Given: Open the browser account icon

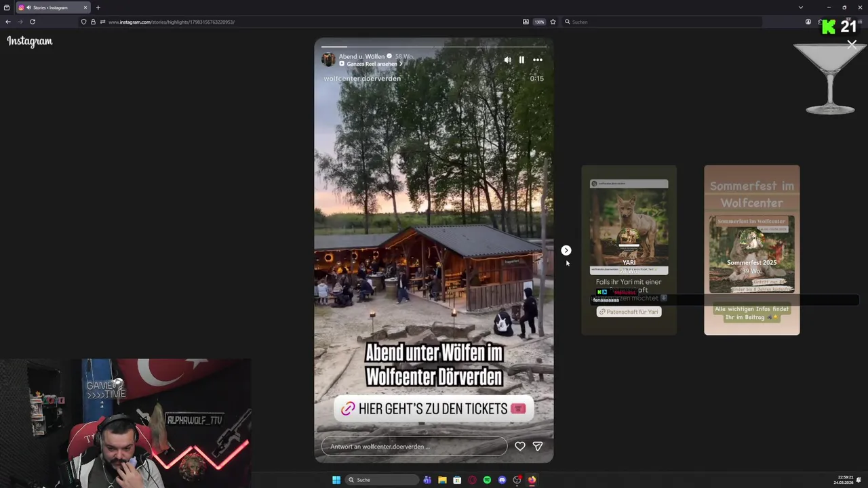Looking at the screenshot, I should tap(808, 22).
